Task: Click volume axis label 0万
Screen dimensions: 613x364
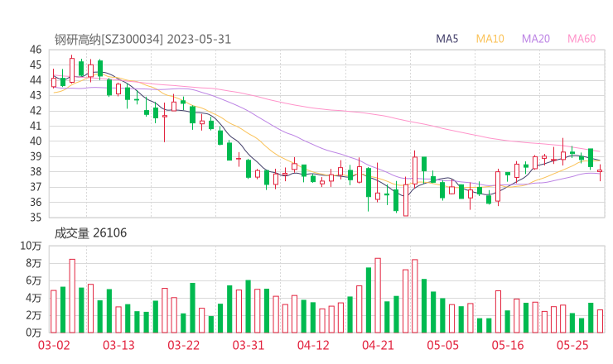Action: click(x=34, y=333)
